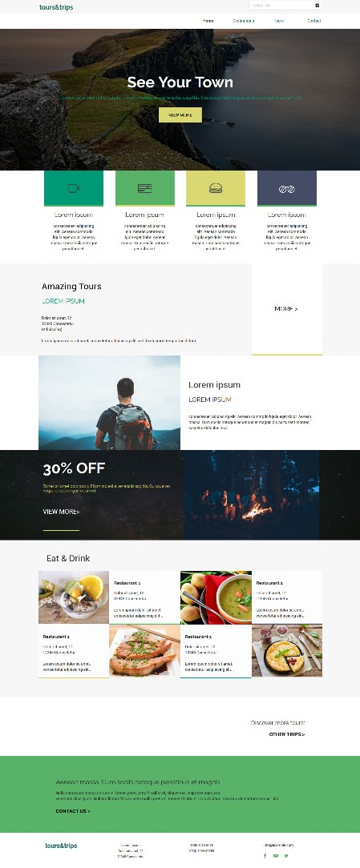360x868 pixels.
Task: Focus the search input field
Action: 281,6
